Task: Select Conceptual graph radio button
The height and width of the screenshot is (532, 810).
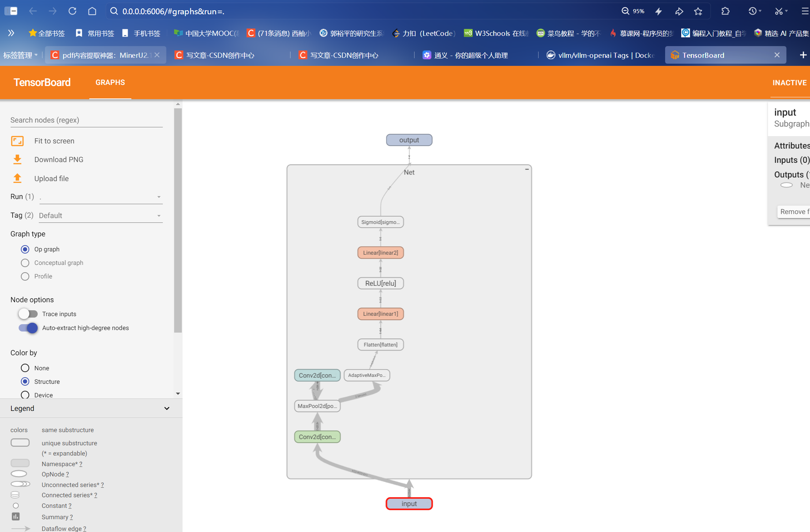Action: point(25,263)
